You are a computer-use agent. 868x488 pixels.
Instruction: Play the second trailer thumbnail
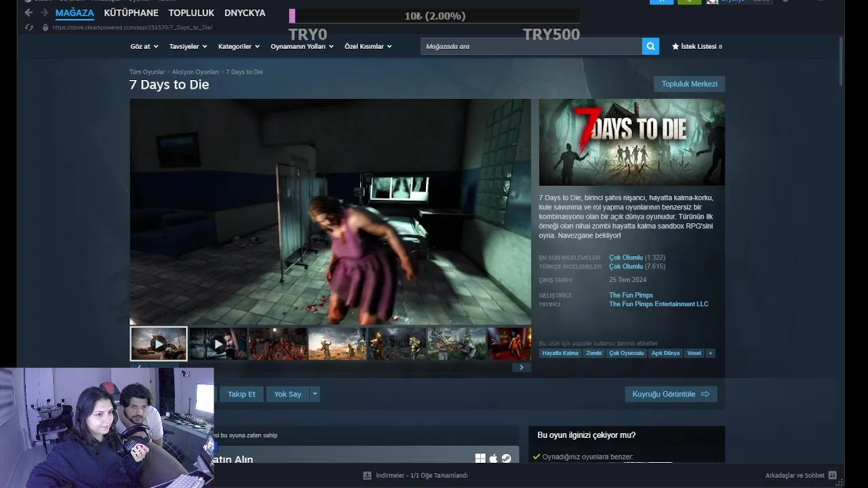[218, 344]
